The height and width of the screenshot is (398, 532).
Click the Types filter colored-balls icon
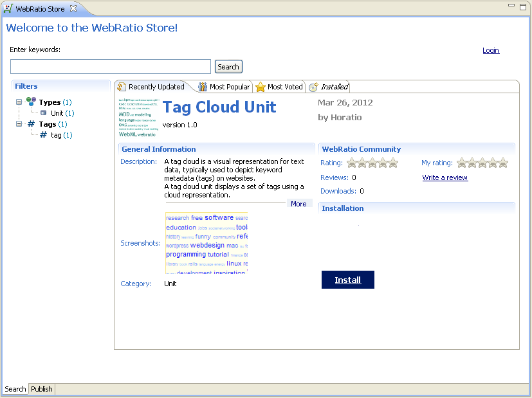click(x=32, y=102)
